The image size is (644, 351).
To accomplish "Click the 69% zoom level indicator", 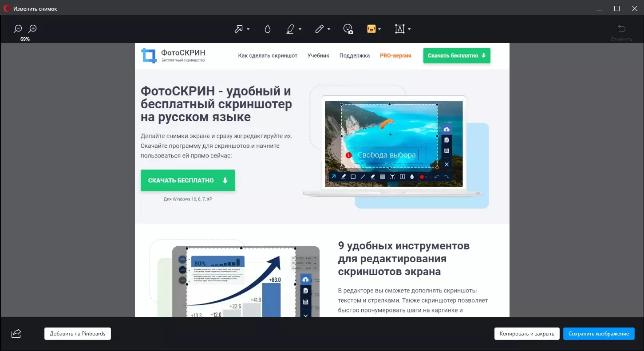I will point(25,39).
